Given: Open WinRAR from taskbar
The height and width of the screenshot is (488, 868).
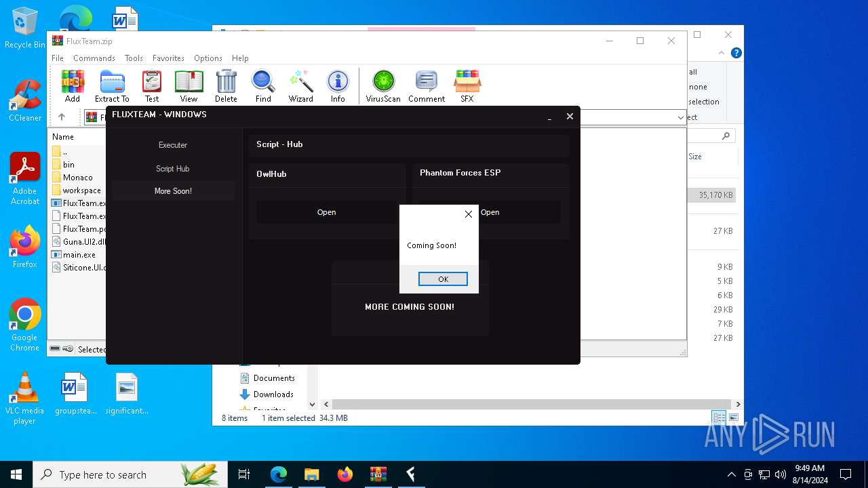Looking at the screenshot, I should coord(378,474).
